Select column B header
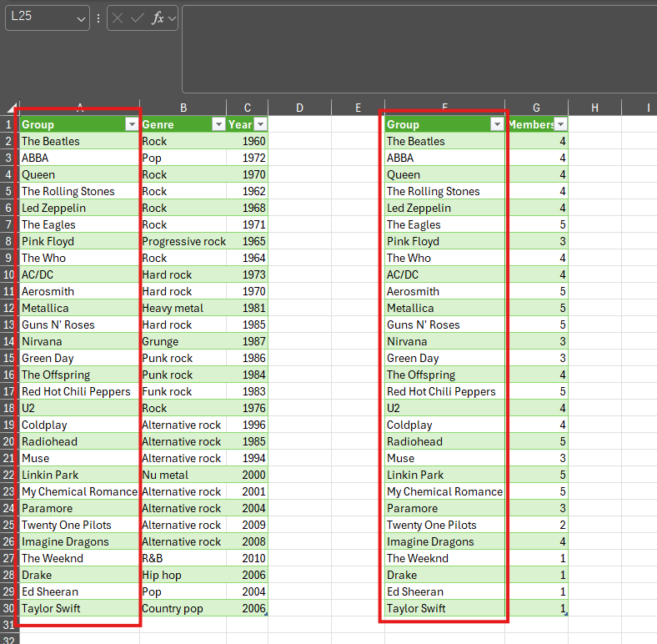 (183, 108)
